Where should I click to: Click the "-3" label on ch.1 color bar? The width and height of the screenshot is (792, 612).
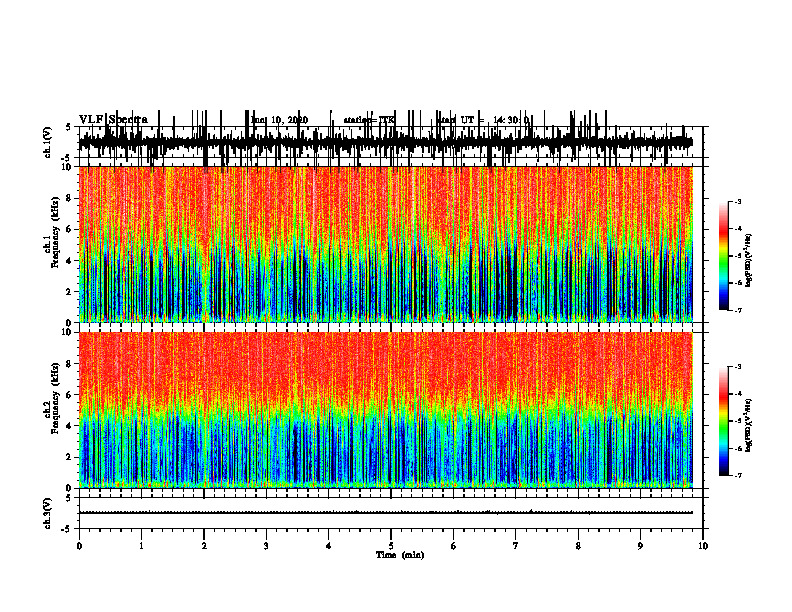pyautogui.click(x=738, y=201)
